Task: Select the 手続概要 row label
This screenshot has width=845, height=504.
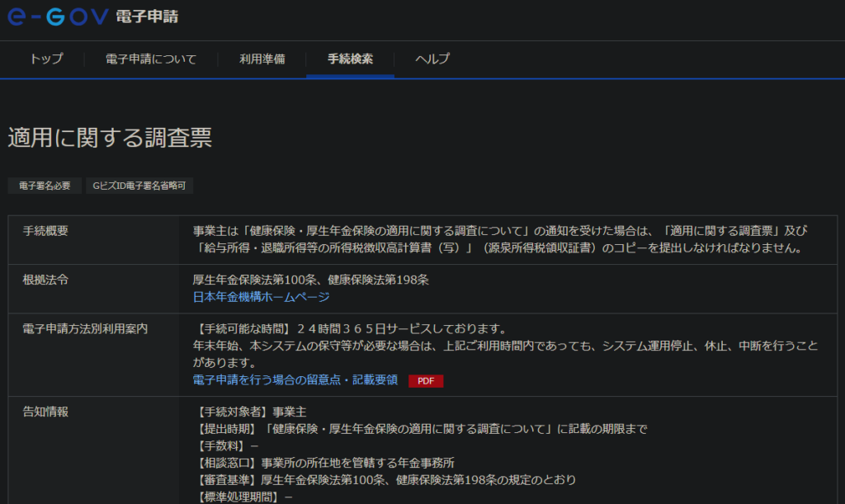Action: tap(45, 230)
